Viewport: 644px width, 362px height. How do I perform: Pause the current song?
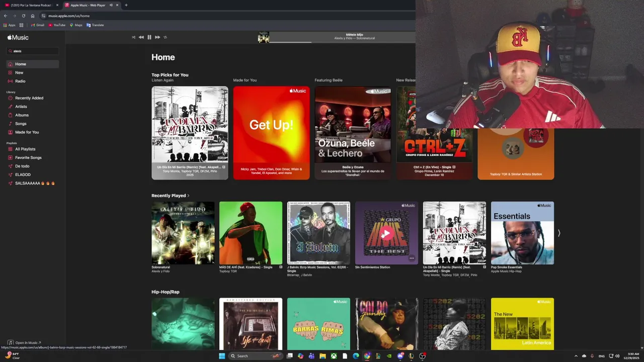pyautogui.click(x=149, y=37)
